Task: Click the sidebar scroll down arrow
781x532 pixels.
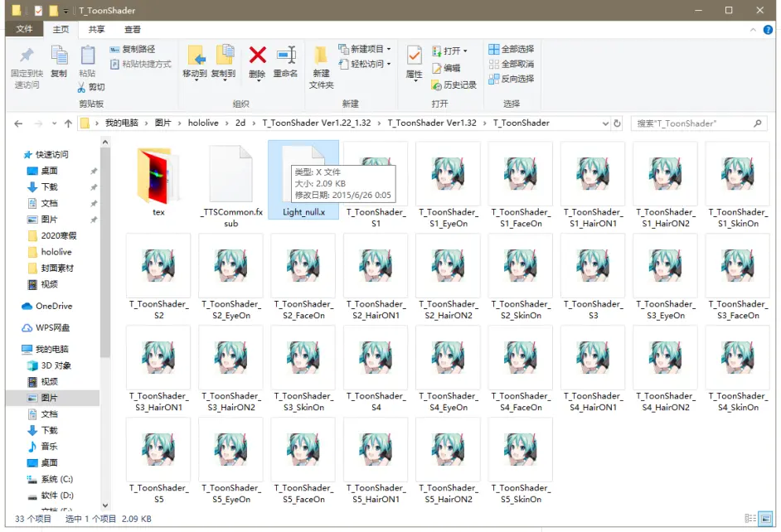Action: click(105, 505)
